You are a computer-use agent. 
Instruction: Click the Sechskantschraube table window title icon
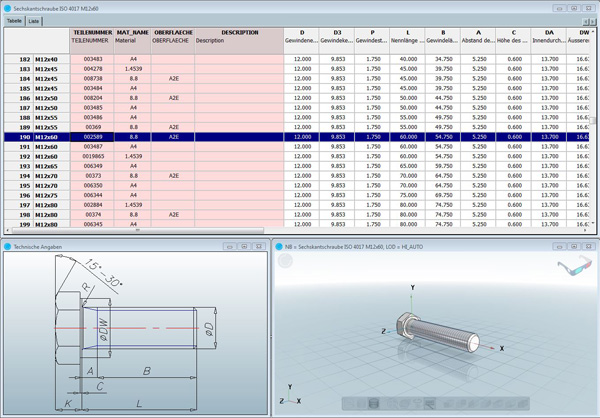click(x=6, y=6)
